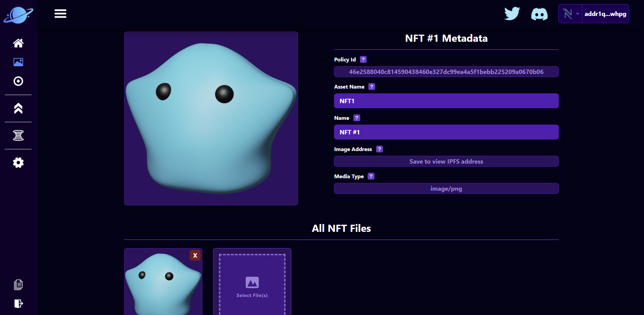Show help for Asset Name
Viewport: 644px width, 315px height.
point(372,87)
